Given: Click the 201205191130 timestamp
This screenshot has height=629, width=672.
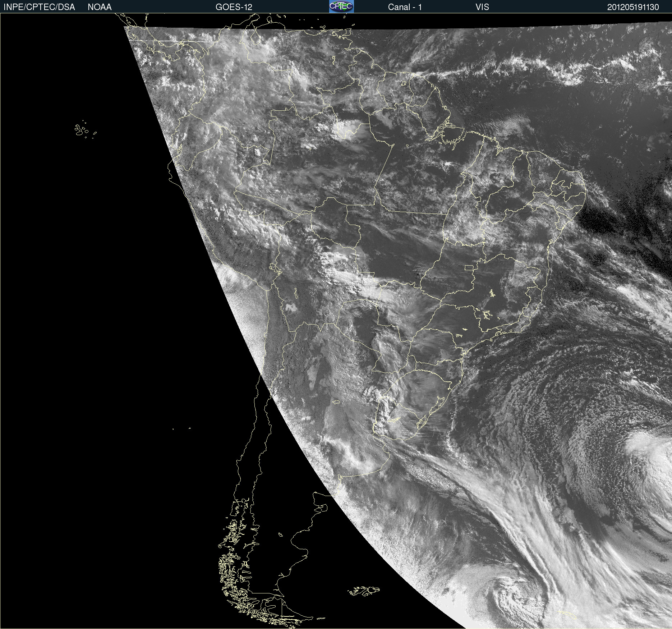Looking at the screenshot, I should click(x=633, y=7).
